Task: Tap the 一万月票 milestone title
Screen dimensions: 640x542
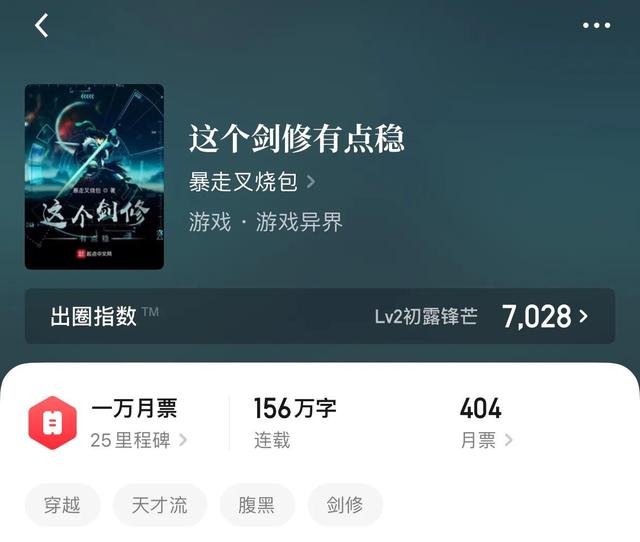Action: pos(134,408)
